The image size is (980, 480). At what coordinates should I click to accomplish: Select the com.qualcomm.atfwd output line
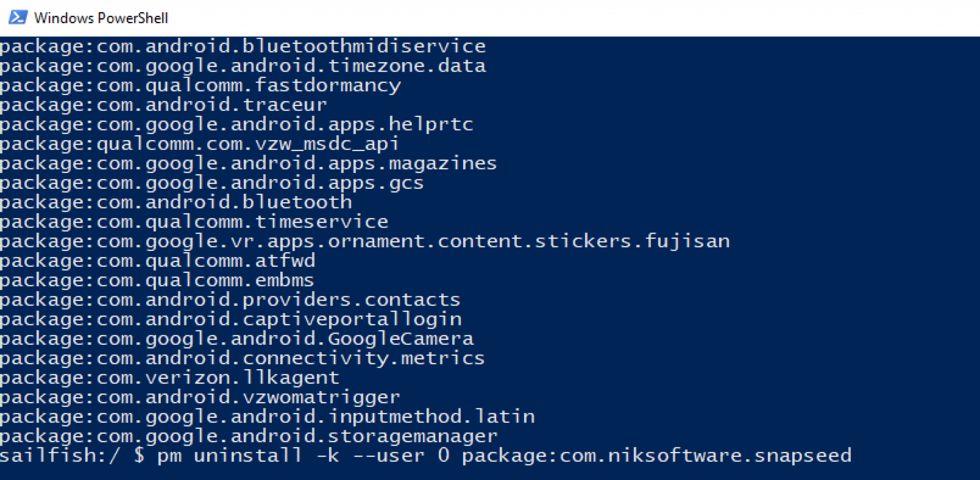157,261
